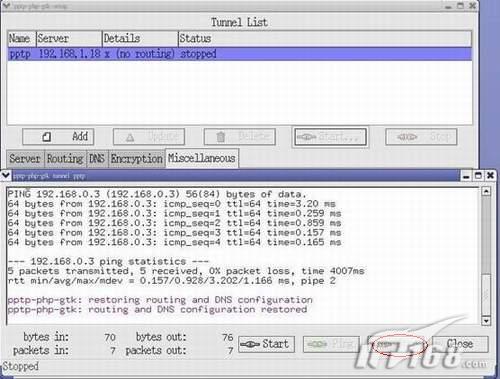Viewport: 500px width, 379px height.
Task: Click the Start... button in Tunnel List
Action: [x=330, y=137]
